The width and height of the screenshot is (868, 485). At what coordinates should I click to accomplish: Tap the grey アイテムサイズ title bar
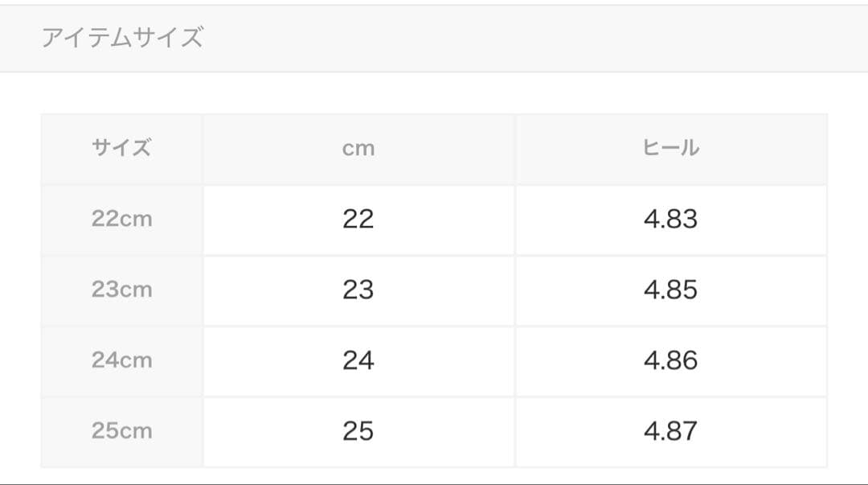(434, 38)
